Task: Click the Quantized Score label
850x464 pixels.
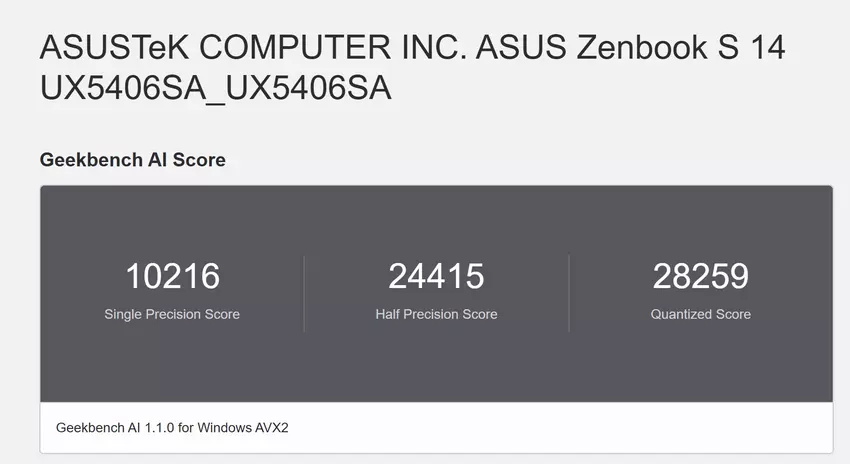Action: tap(700, 314)
